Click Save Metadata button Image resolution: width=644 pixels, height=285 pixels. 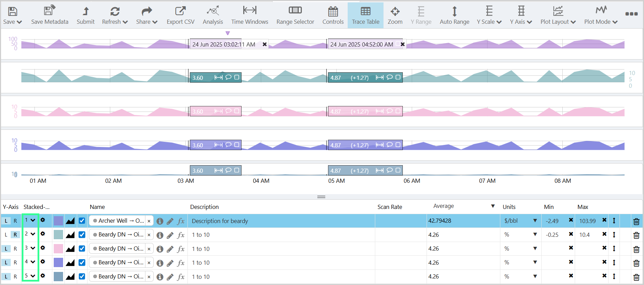[50, 15]
